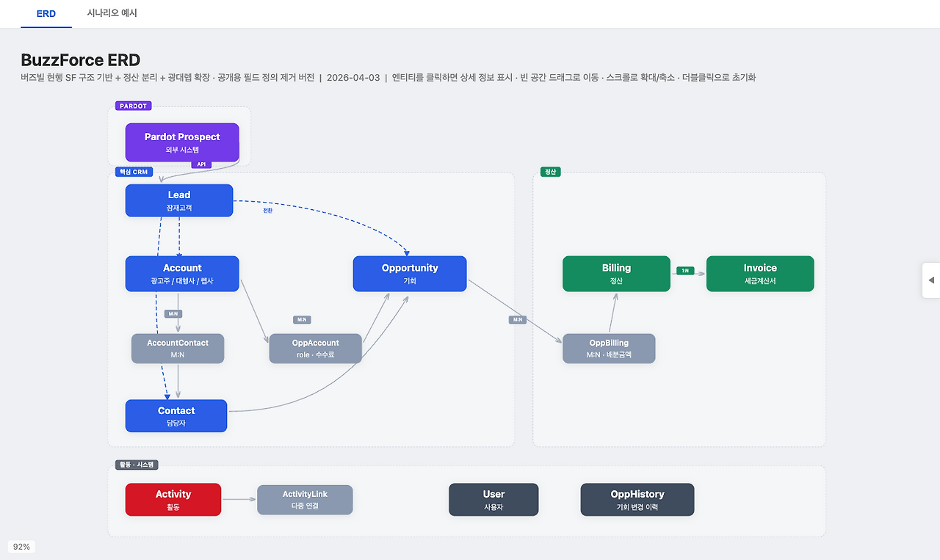Select the Invoice 세금계산서 entity
Viewport: 940px width, 560px height.
(x=760, y=274)
